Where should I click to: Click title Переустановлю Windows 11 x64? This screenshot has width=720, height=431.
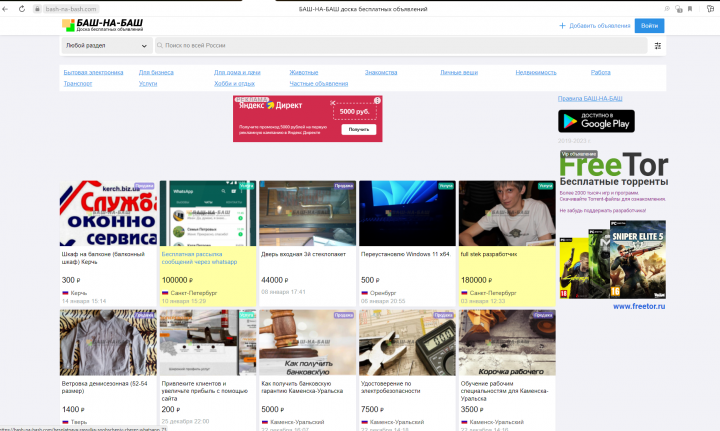point(405,254)
